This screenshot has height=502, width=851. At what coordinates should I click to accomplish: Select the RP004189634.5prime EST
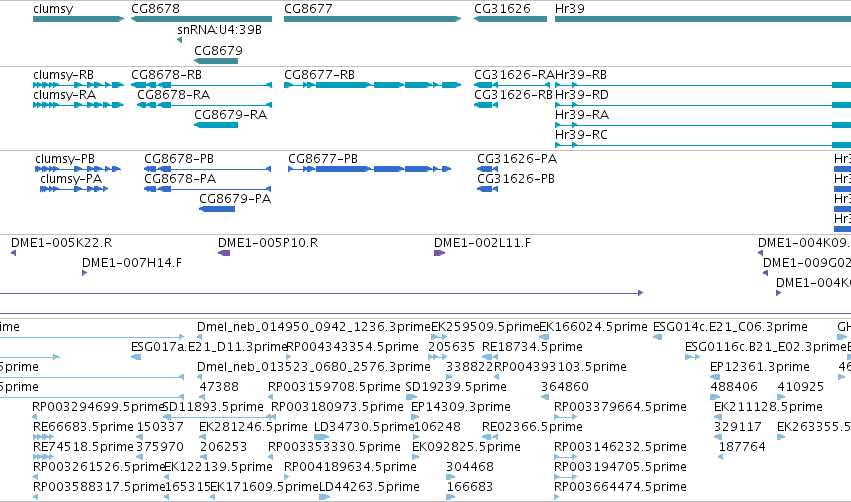tap(287, 477)
